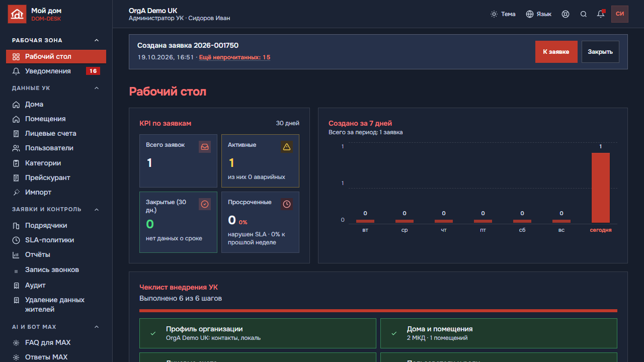Click the СИ user avatar
Image resolution: width=644 pixels, height=362 pixels.
tap(620, 14)
